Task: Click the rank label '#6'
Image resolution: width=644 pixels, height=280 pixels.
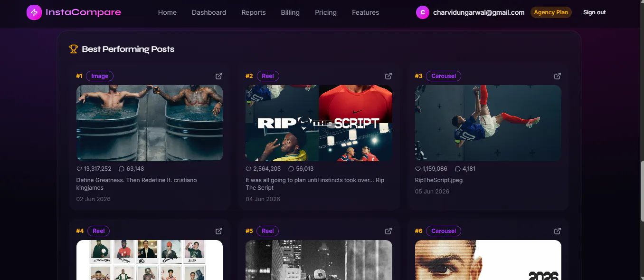Action: point(418,231)
